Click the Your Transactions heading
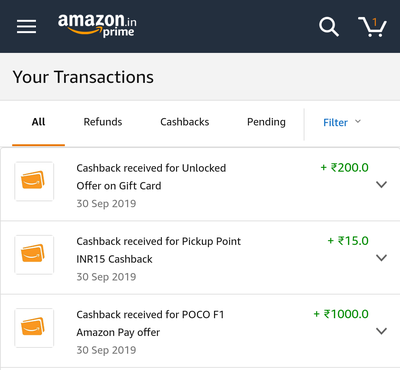This screenshot has height=370, width=400. click(83, 77)
